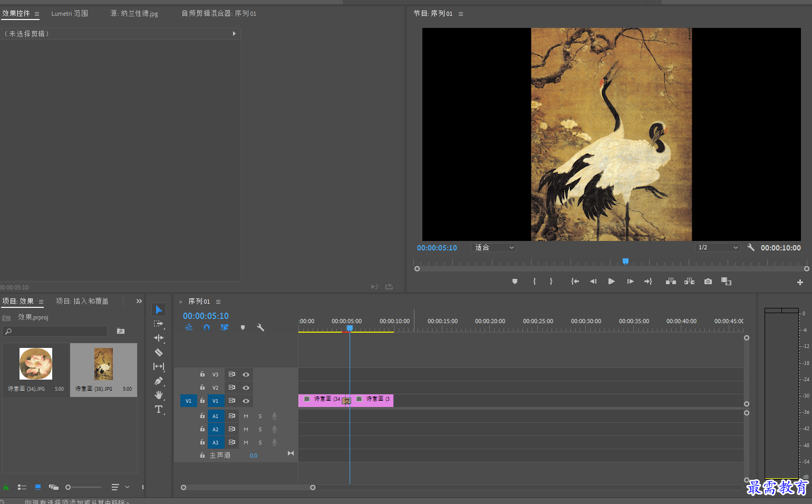This screenshot has height=504, width=812.
Task: Open the zoom level fit dropdown
Action: (494, 247)
